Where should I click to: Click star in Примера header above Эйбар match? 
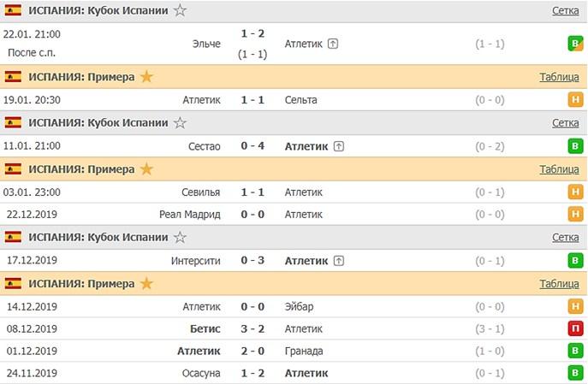146,284
